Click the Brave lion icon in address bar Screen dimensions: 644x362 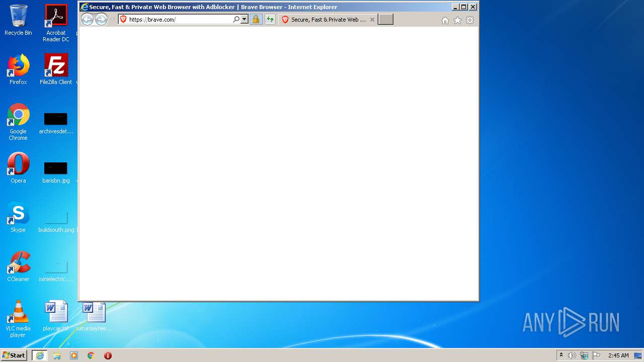[123, 20]
